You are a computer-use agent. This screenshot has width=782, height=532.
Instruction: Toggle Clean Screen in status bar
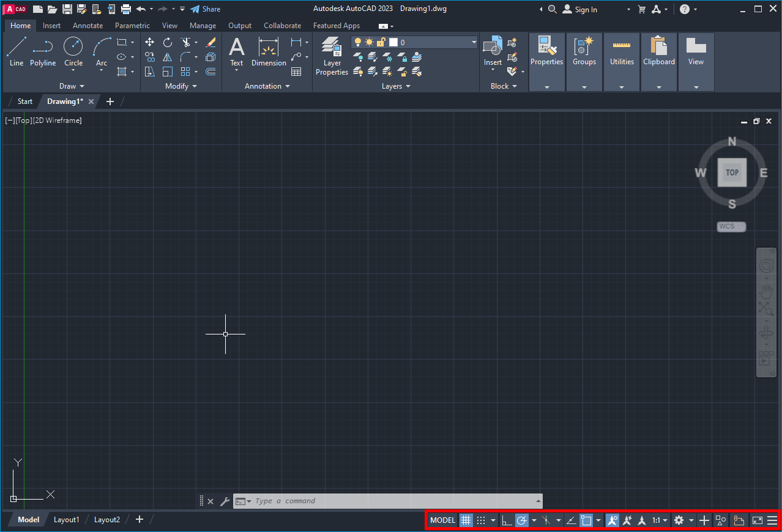pos(758,520)
